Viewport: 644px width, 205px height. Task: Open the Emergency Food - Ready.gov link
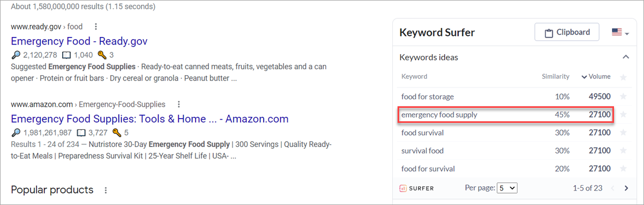tap(79, 41)
